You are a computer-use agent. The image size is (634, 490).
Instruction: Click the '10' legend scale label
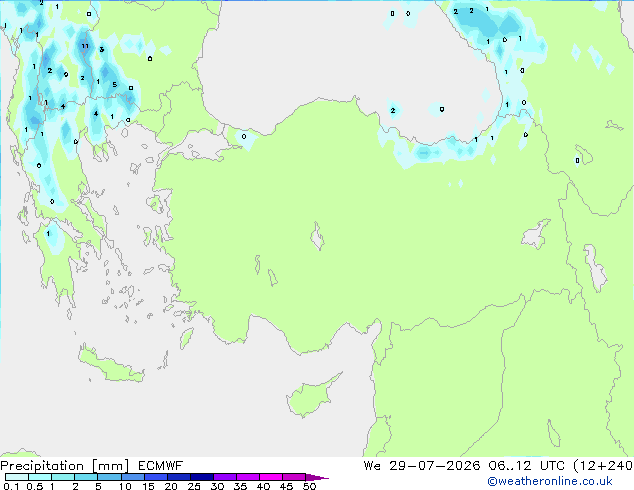tap(125, 486)
